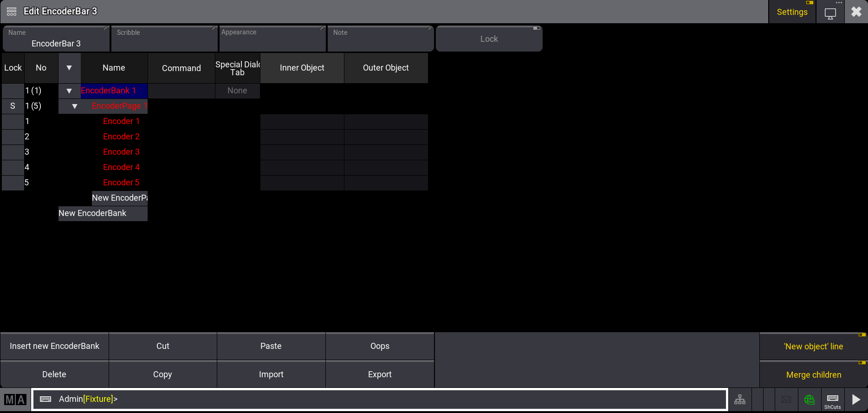Toggle Merge children option
The width and height of the screenshot is (868, 413).
tap(813, 375)
